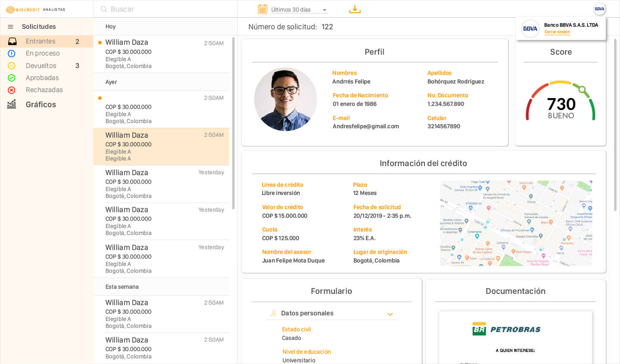Screen dimensions: 620x364
Task: Open the Entrantes section
Action: point(40,41)
